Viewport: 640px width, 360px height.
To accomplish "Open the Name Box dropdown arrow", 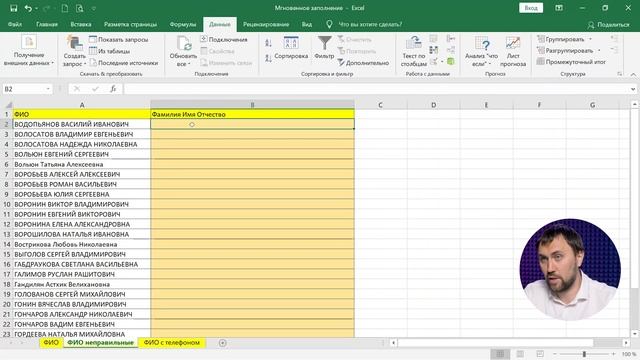I will [x=48, y=89].
